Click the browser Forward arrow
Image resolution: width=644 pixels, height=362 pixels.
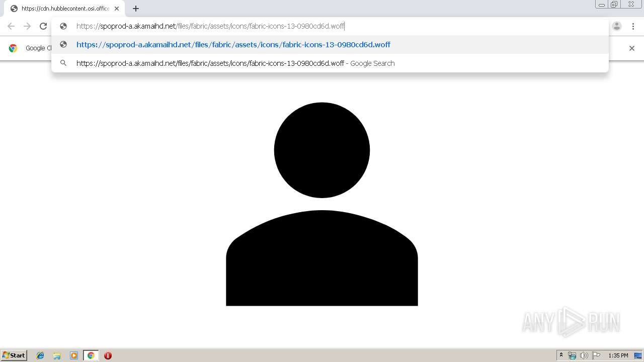click(x=27, y=26)
